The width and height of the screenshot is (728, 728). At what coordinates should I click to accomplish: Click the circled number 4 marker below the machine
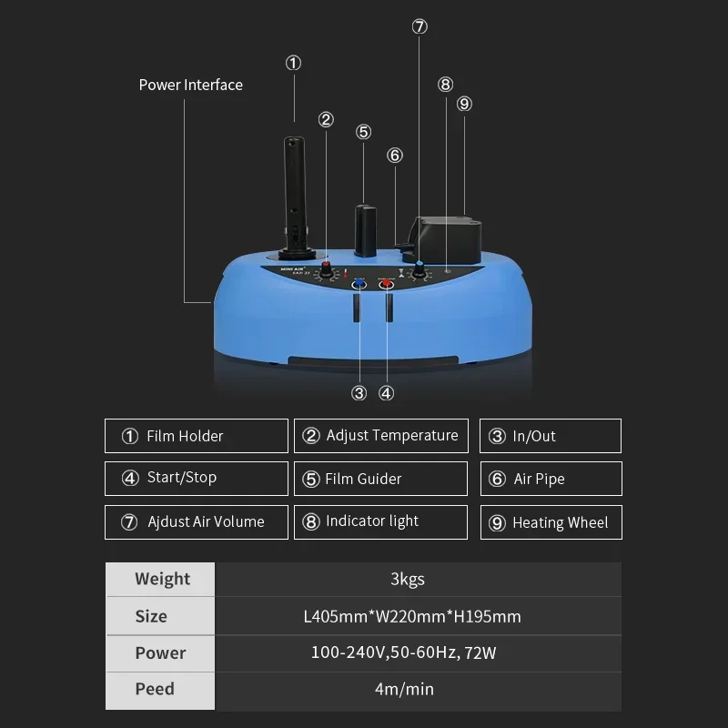click(x=386, y=394)
